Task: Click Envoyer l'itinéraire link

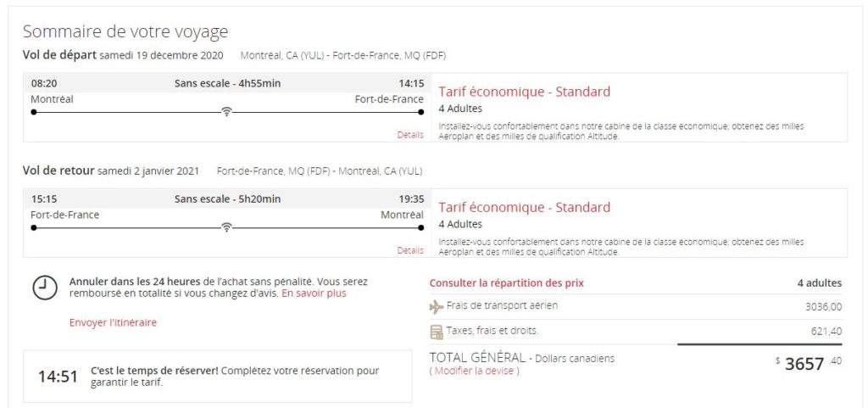Action: coord(113,322)
